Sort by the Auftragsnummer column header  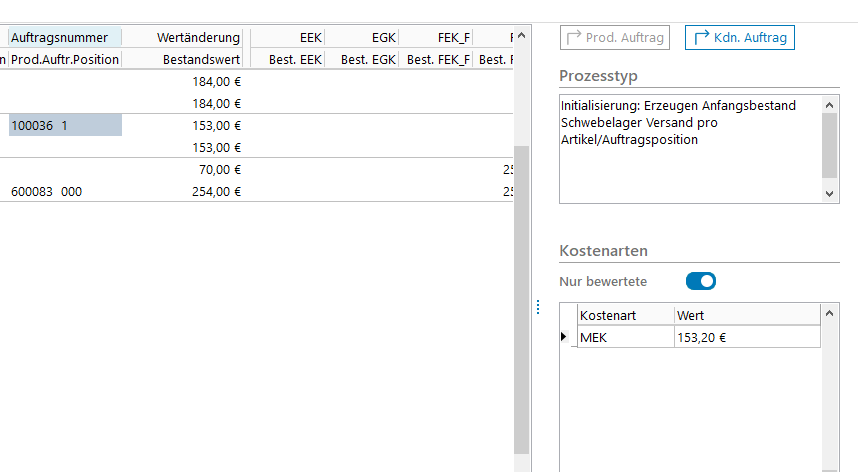[x=64, y=38]
